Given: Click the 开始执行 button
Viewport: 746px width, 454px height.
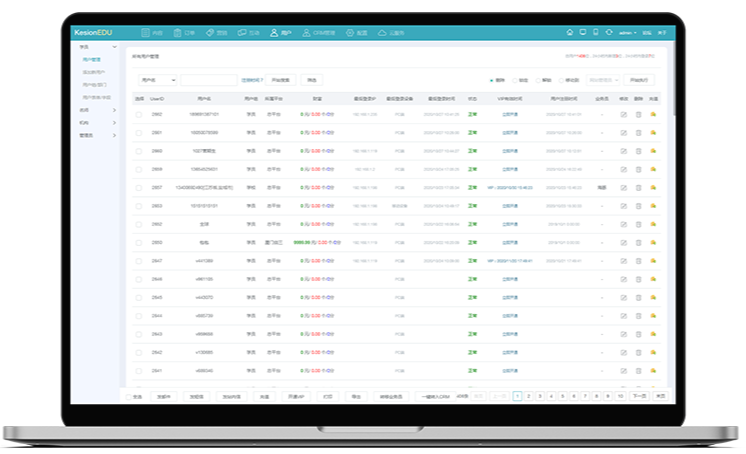Looking at the screenshot, I should [x=639, y=79].
